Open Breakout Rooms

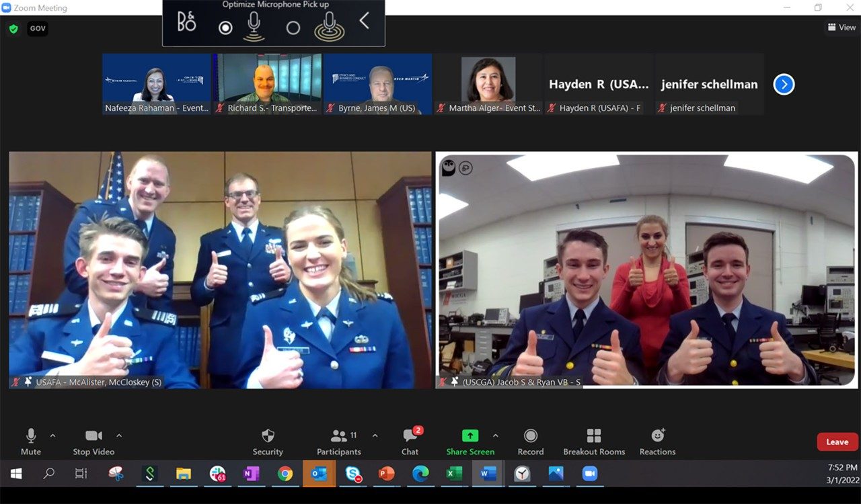point(594,436)
